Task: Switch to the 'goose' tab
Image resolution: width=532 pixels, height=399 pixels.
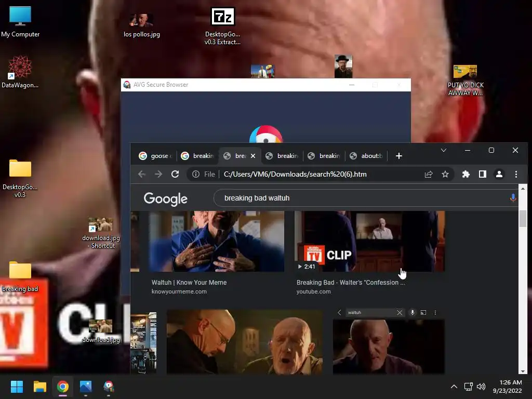Action: pos(155,156)
